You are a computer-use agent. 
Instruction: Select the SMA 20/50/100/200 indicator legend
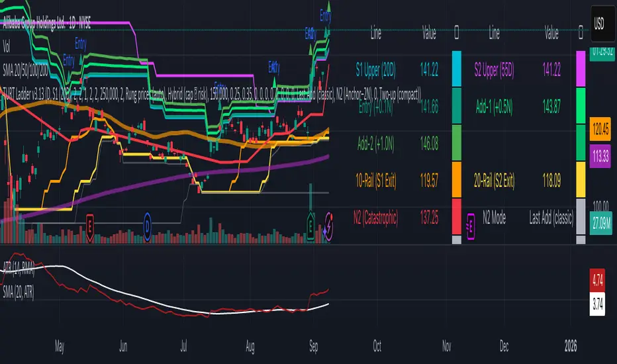(25, 70)
